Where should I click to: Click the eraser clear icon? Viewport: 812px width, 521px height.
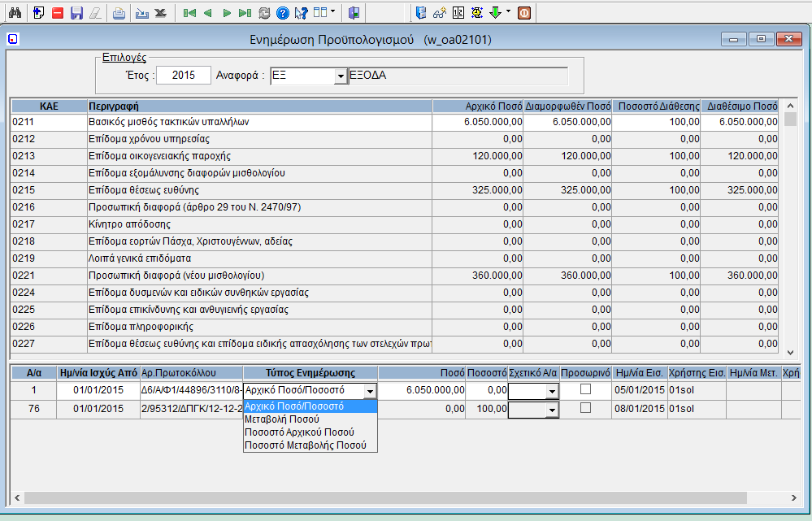tap(95, 13)
